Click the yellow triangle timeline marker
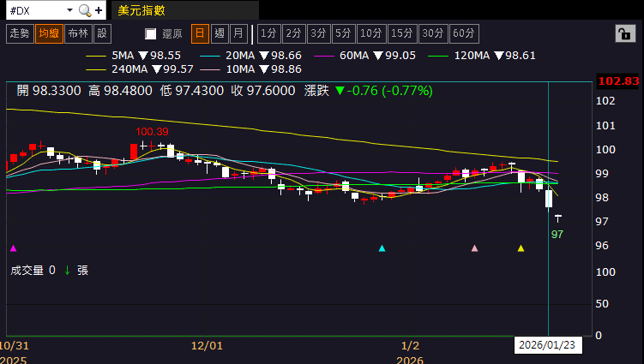This screenshot has height=364, width=644. 521,248
